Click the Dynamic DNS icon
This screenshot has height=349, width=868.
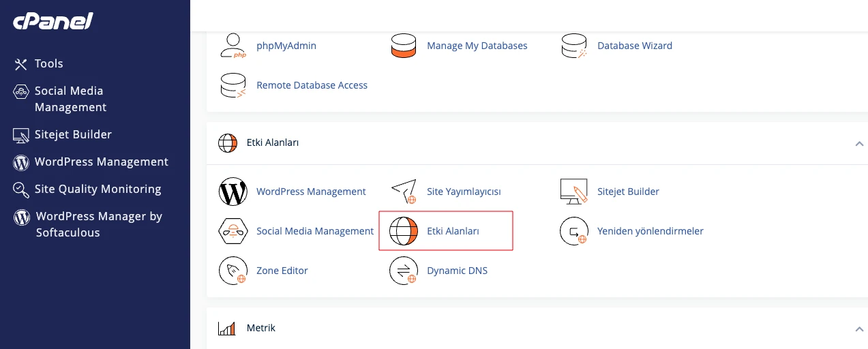tap(404, 271)
